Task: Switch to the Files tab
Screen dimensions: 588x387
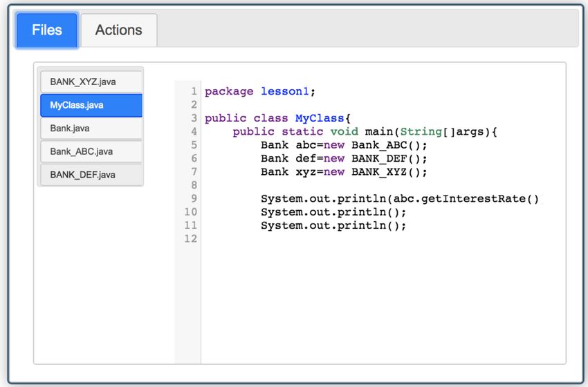Action: (x=47, y=30)
